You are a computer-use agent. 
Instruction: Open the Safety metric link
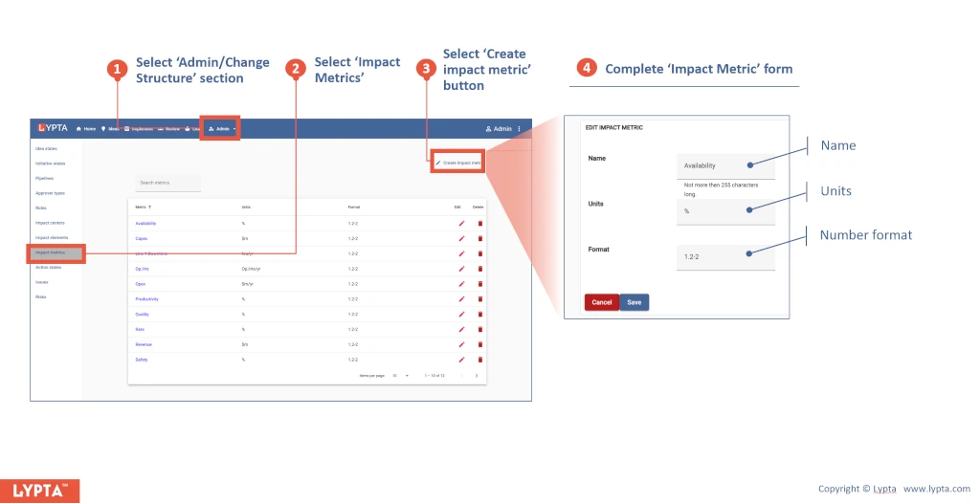point(142,360)
